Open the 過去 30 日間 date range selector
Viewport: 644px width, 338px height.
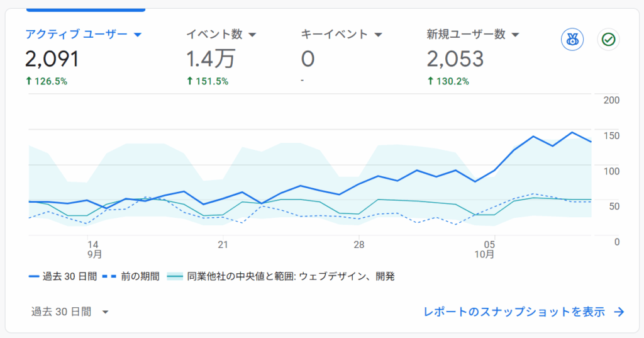click(70, 312)
